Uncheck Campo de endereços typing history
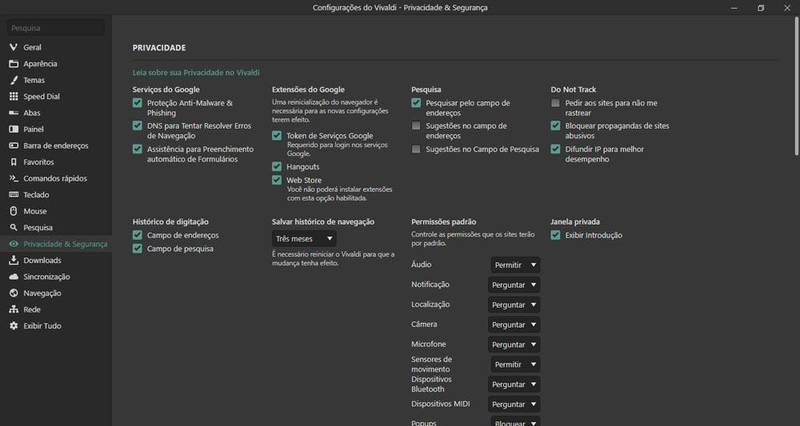800x426 pixels. [x=137, y=235]
